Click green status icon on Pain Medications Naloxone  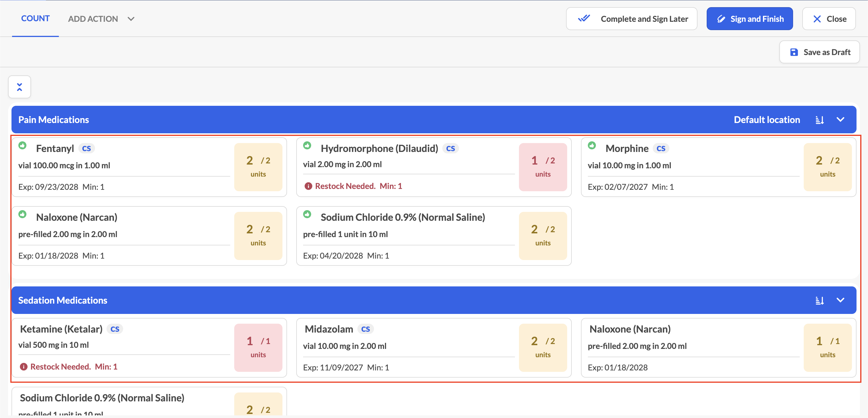(x=23, y=214)
